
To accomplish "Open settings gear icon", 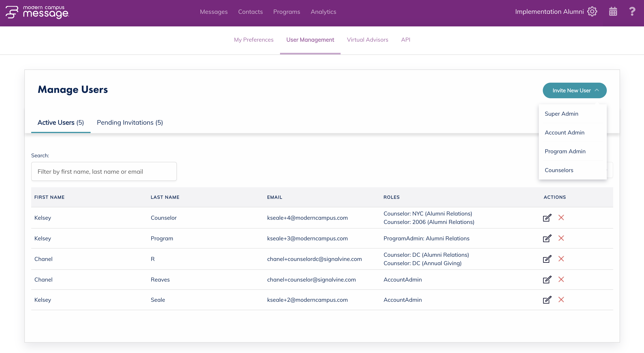I will [592, 12].
